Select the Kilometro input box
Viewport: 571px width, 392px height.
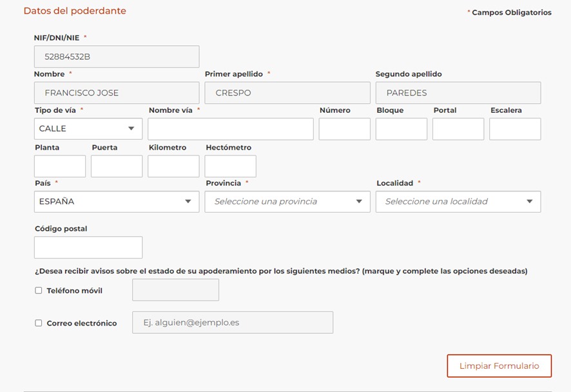[x=173, y=166]
